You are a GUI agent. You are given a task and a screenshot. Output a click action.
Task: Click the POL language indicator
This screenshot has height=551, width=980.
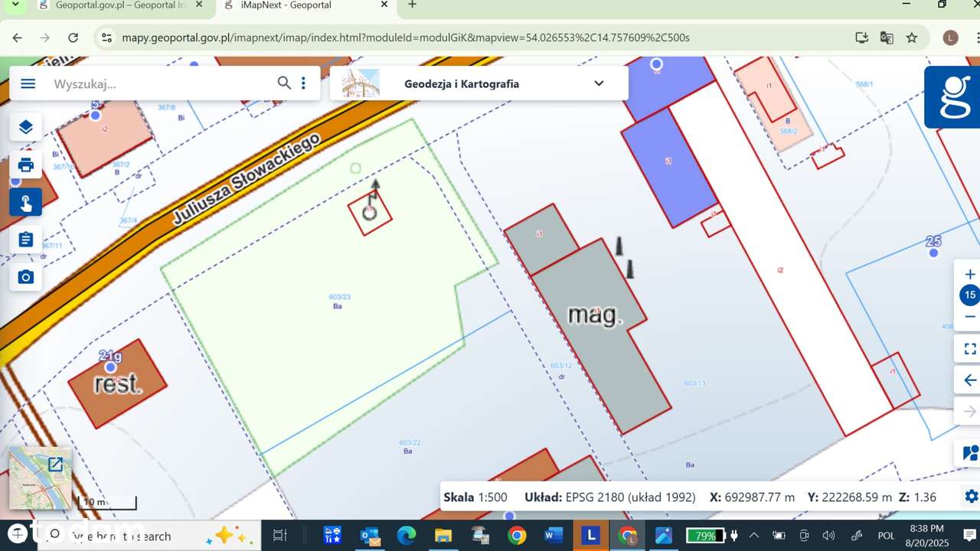[886, 535]
